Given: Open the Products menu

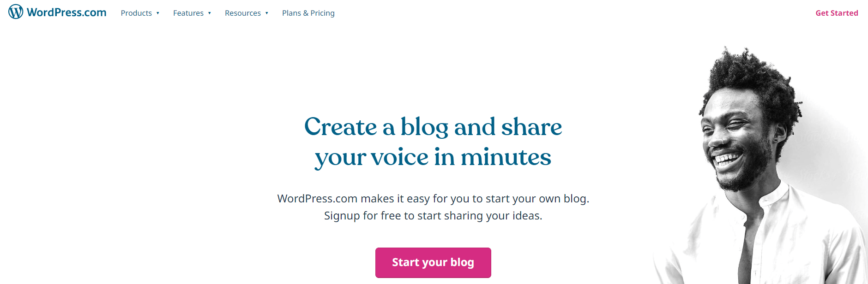Looking at the screenshot, I should pos(136,13).
